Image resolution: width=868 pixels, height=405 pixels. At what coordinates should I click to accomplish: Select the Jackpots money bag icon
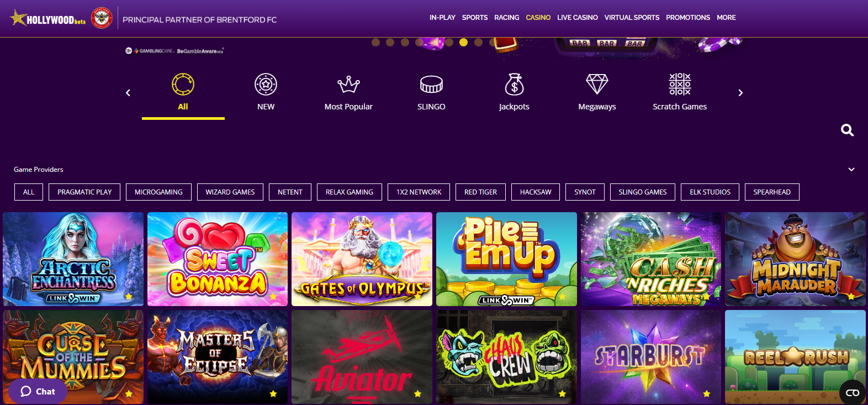(514, 85)
